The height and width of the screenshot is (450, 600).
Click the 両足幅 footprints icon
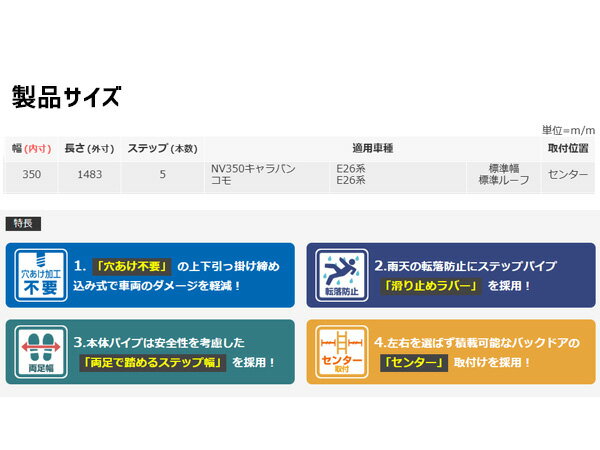pyautogui.click(x=42, y=351)
